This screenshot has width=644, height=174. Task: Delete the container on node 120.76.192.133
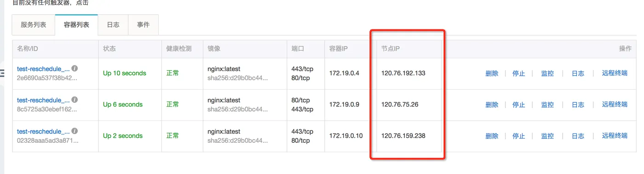[492, 73]
